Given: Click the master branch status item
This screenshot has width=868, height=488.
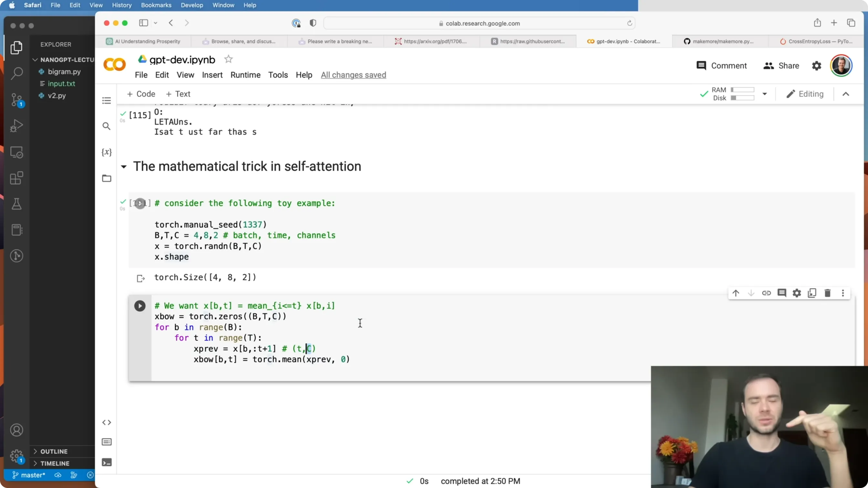Looking at the screenshot, I should pos(29,475).
